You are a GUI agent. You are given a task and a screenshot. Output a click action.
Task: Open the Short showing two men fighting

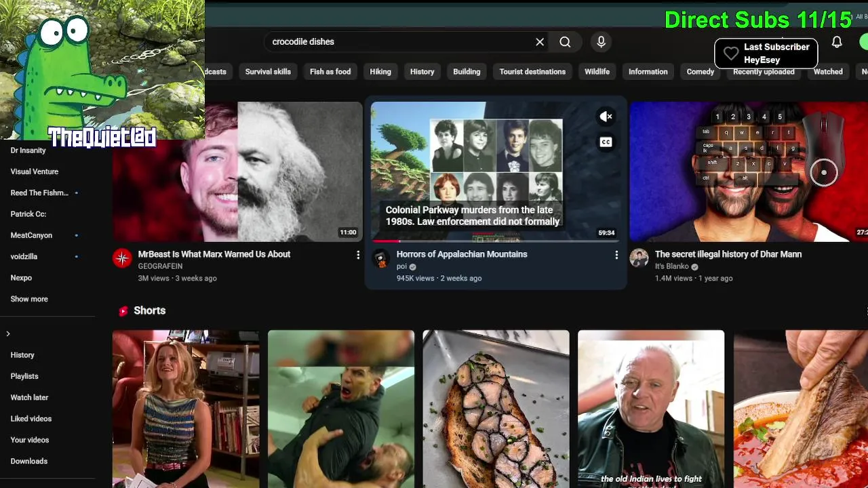click(341, 409)
